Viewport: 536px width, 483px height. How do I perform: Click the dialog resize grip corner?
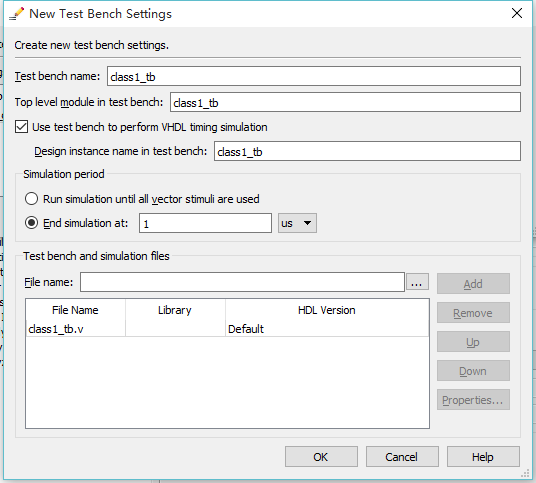pyautogui.click(x=525, y=473)
